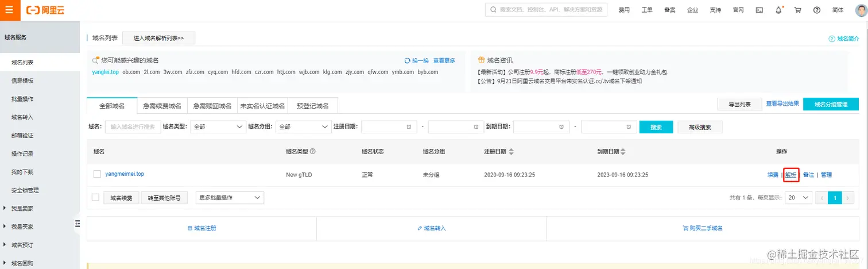Focus the 域名 search input

click(133, 127)
